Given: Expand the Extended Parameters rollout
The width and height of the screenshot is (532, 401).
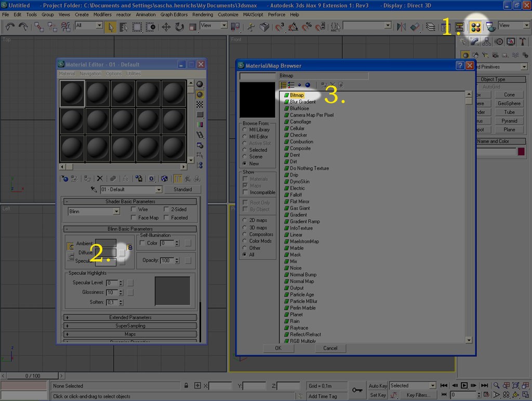Looking at the screenshot, I should point(130,317).
